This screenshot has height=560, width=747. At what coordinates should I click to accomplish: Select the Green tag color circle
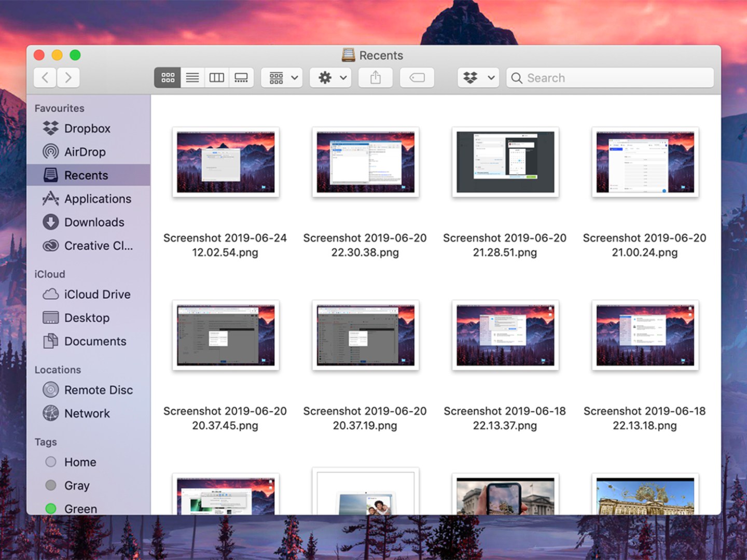(51, 509)
